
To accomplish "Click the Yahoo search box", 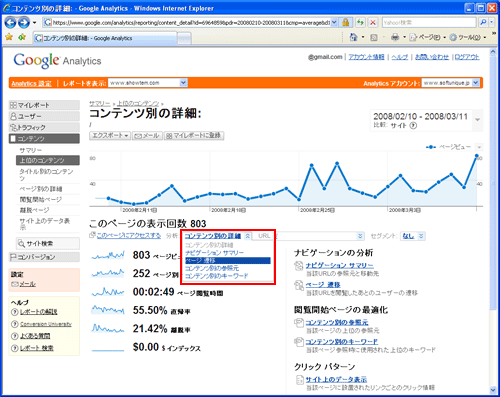I will pos(429,23).
